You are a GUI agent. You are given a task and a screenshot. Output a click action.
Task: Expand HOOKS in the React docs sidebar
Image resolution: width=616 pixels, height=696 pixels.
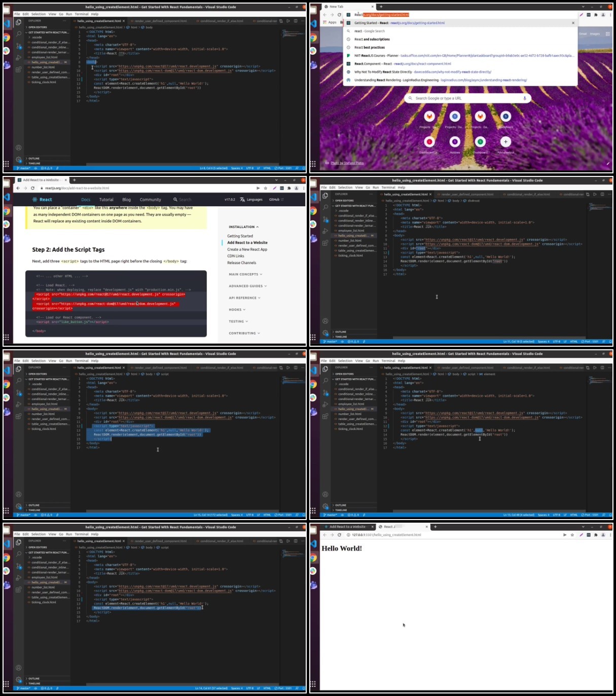237,310
